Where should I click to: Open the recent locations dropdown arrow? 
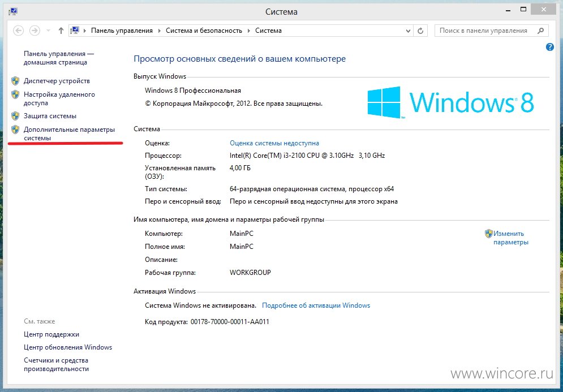(x=48, y=31)
